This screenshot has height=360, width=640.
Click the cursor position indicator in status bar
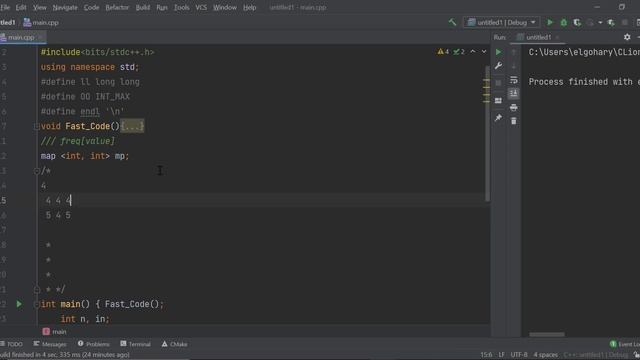486,355
